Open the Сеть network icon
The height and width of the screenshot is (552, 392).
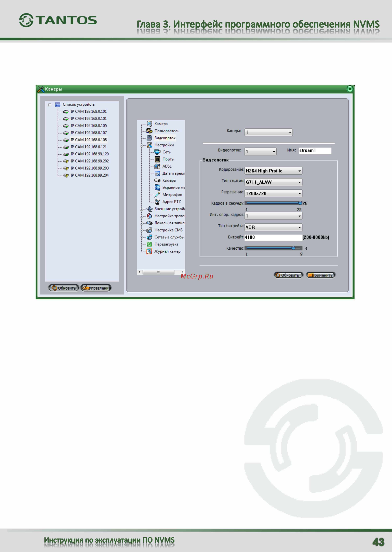click(x=157, y=152)
